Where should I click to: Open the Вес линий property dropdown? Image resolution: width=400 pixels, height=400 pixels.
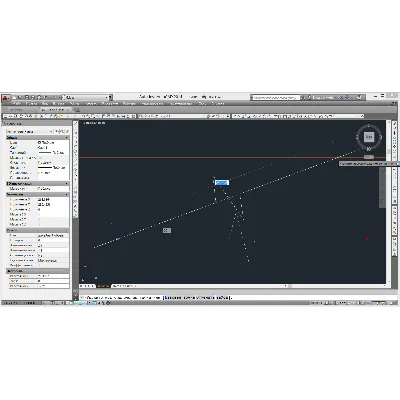[x=53, y=167]
